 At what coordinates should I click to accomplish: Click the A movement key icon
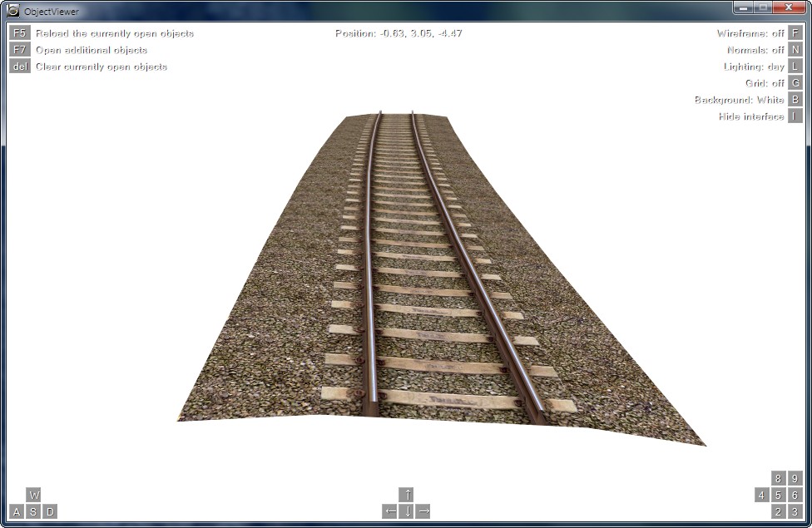[x=17, y=511]
